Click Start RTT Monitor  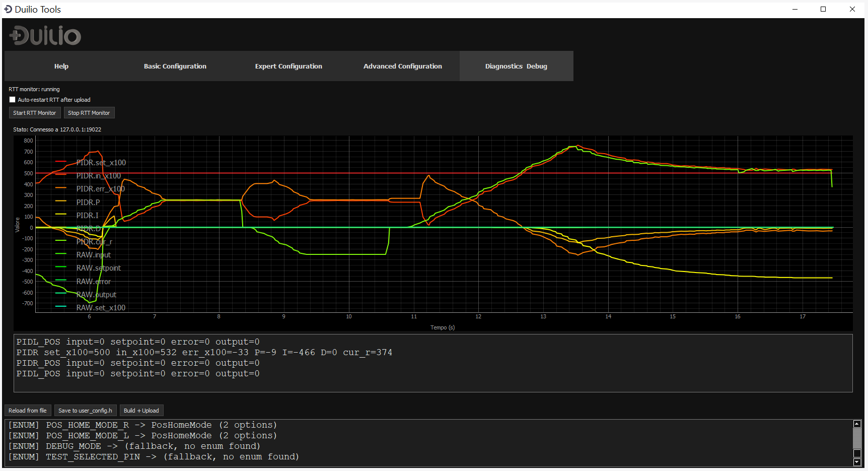[x=34, y=112]
